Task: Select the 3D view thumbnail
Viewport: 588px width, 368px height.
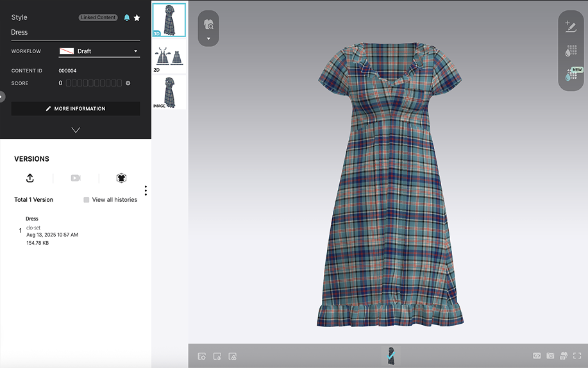Action: click(x=169, y=20)
